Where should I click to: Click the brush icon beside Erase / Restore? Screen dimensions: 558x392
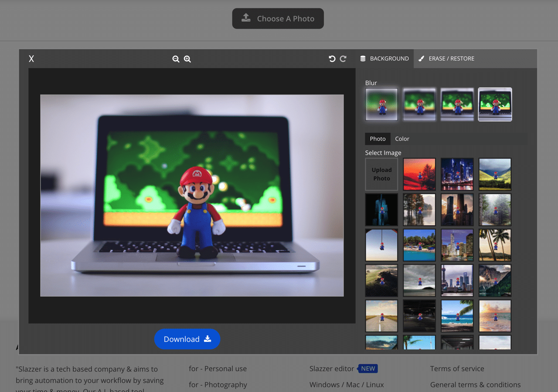(x=421, y=58)
